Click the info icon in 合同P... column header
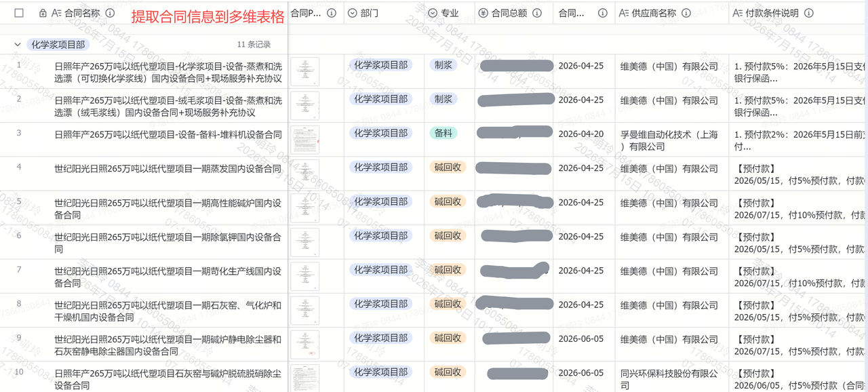868x392 pixels. click(x=332, y=13)
